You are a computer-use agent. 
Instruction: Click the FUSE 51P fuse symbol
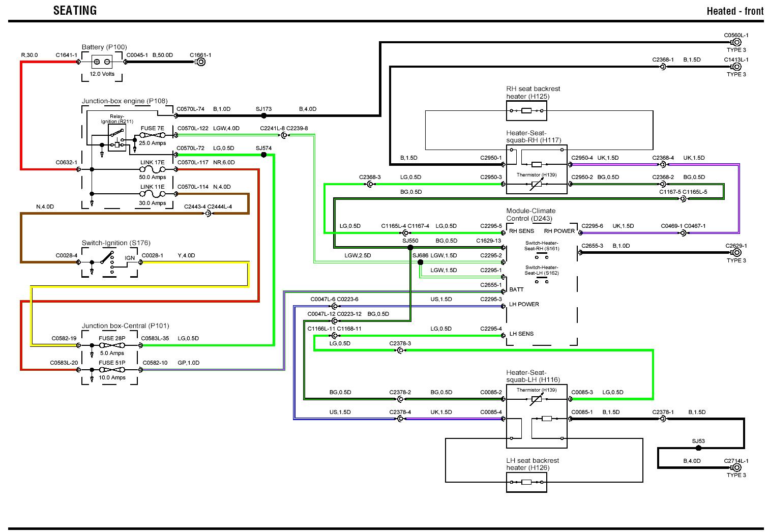click(x=112, y=370)
